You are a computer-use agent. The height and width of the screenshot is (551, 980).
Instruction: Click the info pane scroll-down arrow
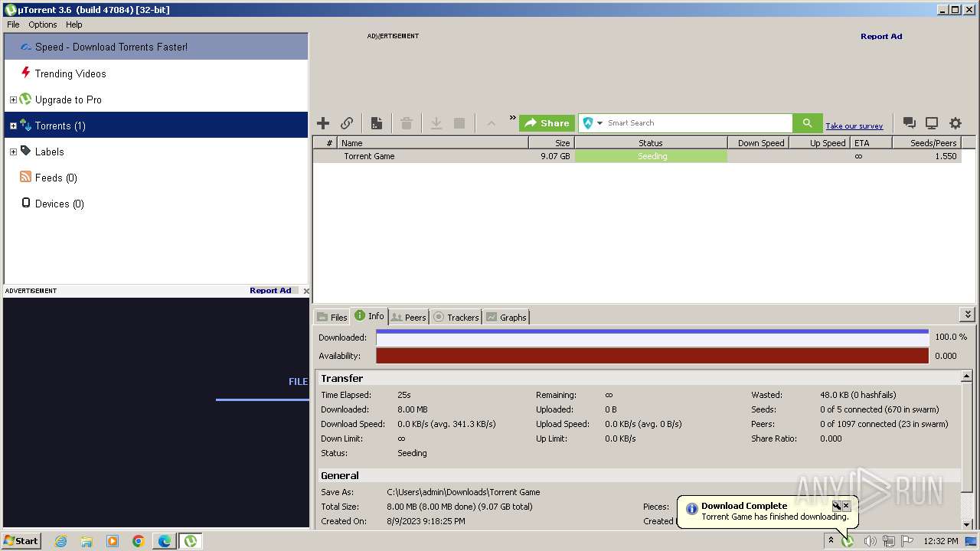tap(967, 524)
